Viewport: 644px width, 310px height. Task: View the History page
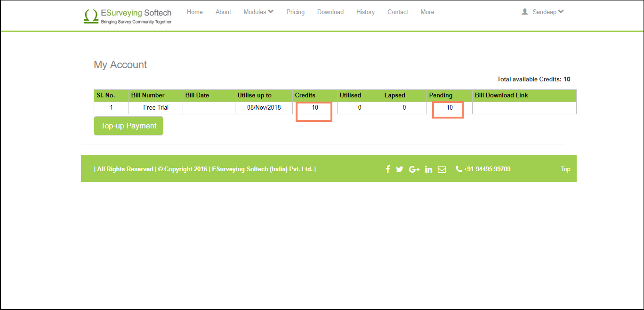click(x=365, y=12)
